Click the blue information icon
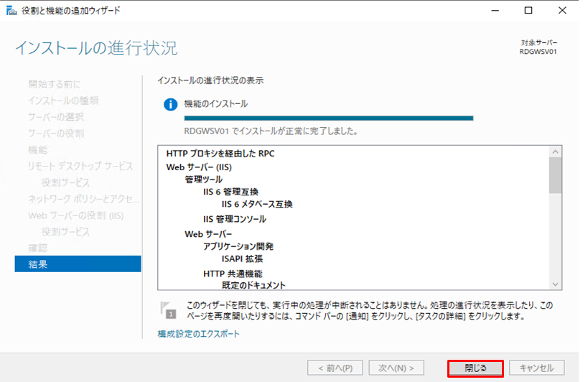Image resolution: width=588 pixels, height=382 pixels. (170, 105)
